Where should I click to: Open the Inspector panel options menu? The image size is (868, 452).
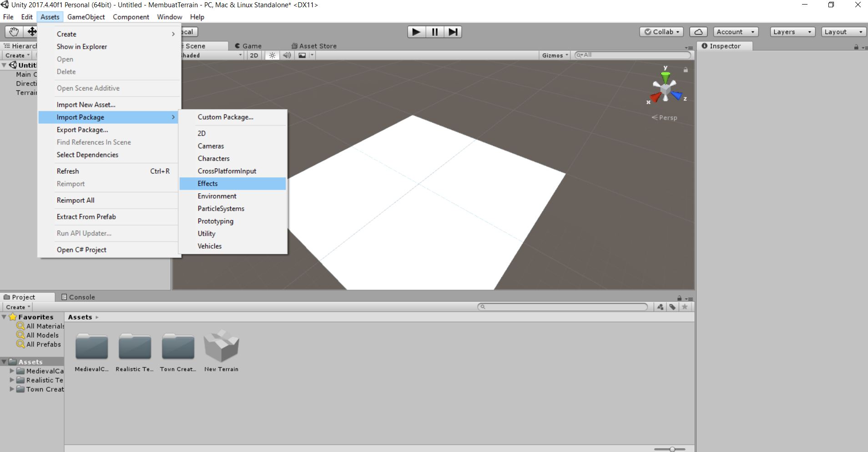tap(866, 47)
